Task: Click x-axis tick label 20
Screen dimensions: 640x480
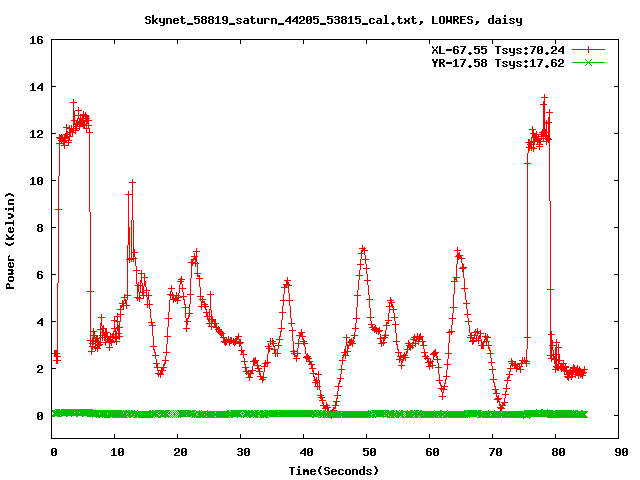Action: pyautogui.click(x=180, y=452)
